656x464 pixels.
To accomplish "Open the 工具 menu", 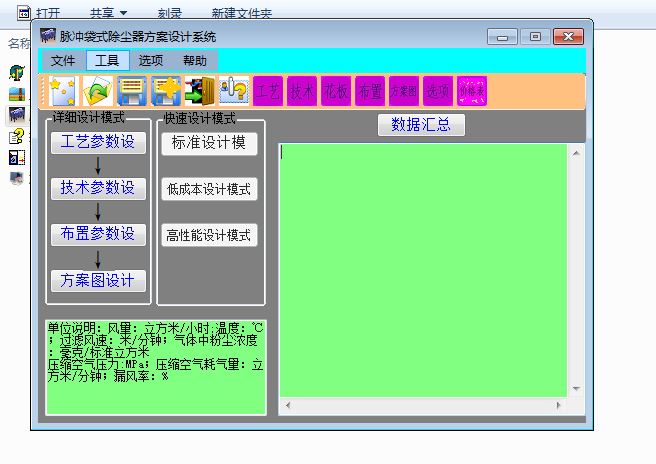I will pos(108,61).
